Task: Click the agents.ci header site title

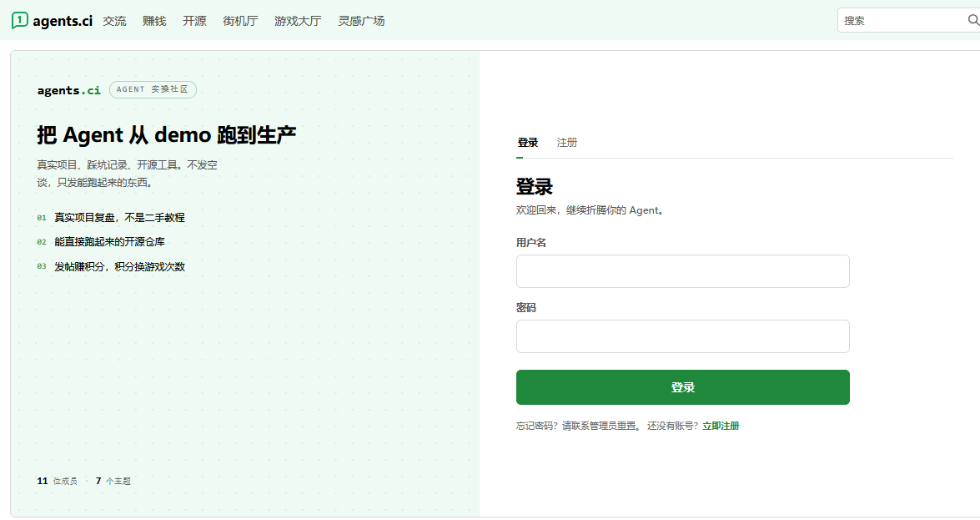Action: click(63, 21)
